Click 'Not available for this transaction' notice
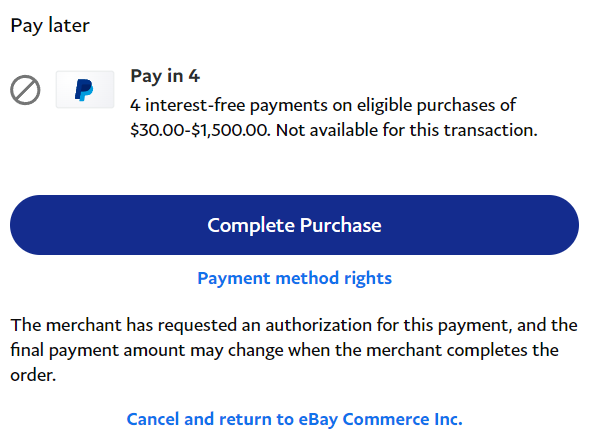 pyautogui.click(x=407, y=130)
